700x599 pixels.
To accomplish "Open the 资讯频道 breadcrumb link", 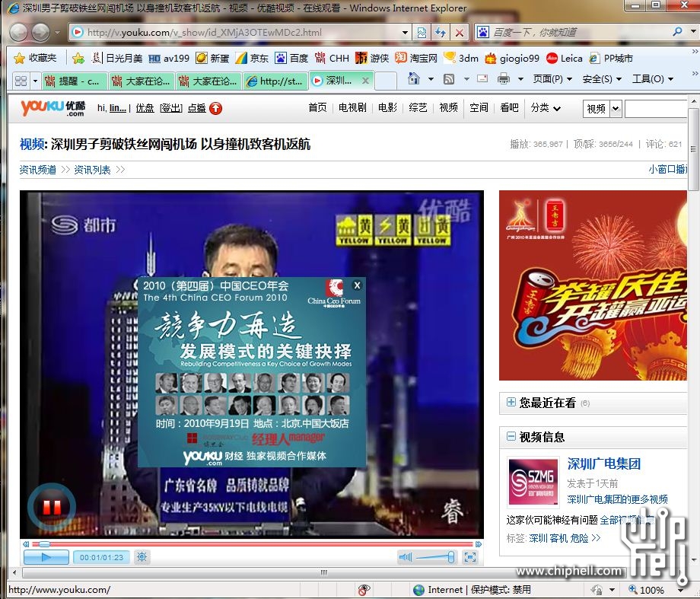I will coord(38,170).
